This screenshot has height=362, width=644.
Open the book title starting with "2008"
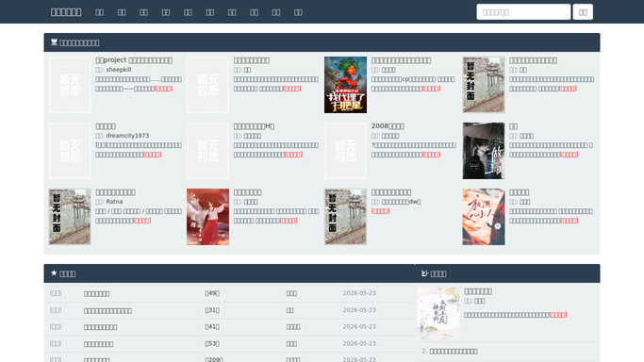[x=388, y=126]
